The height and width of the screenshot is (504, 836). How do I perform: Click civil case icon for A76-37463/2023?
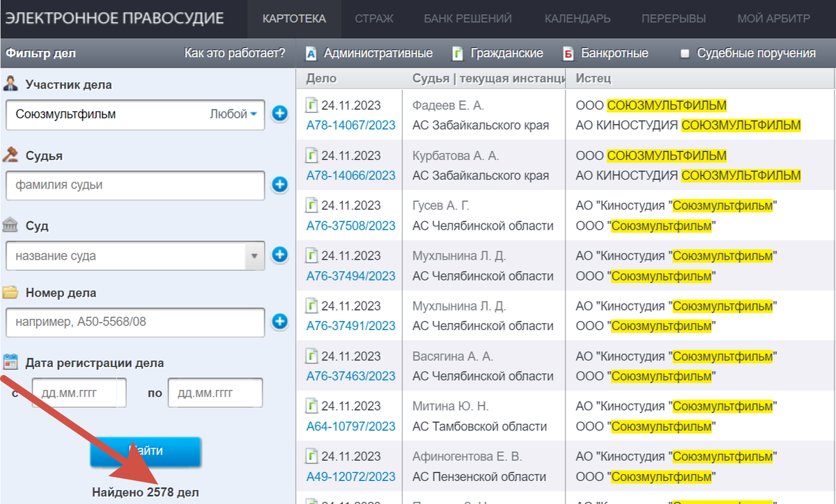coord(312,356)
